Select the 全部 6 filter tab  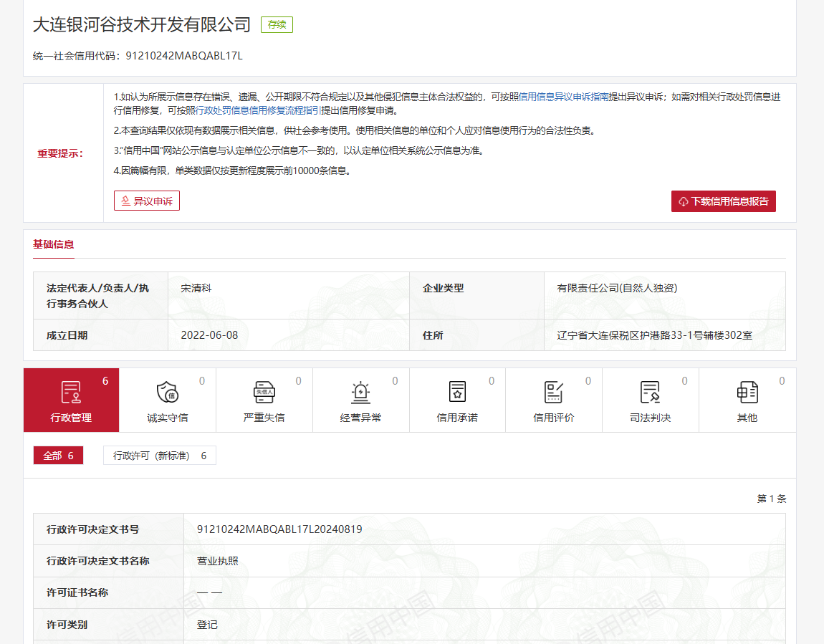(58, 456)
